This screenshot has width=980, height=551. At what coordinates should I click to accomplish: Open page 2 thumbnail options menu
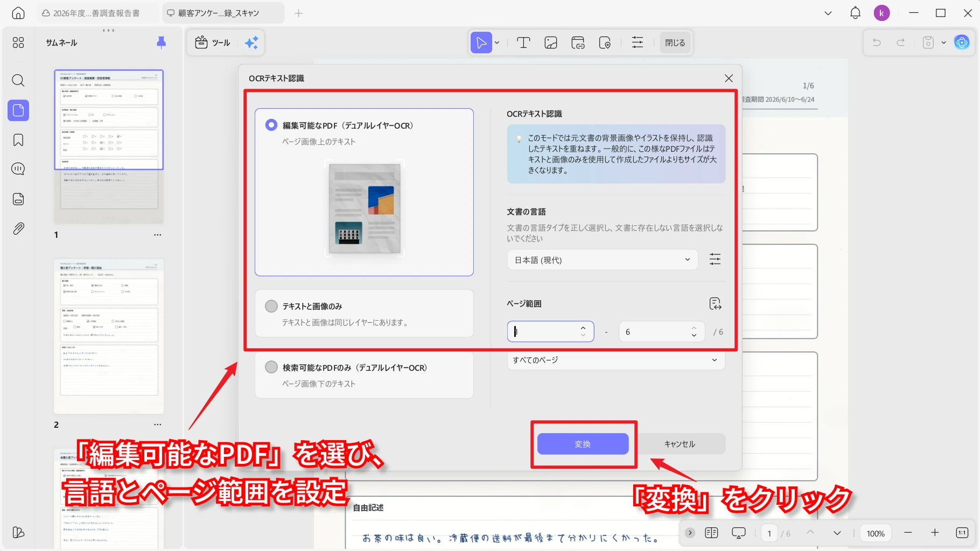pyautogui.click(x=157, y=425)
